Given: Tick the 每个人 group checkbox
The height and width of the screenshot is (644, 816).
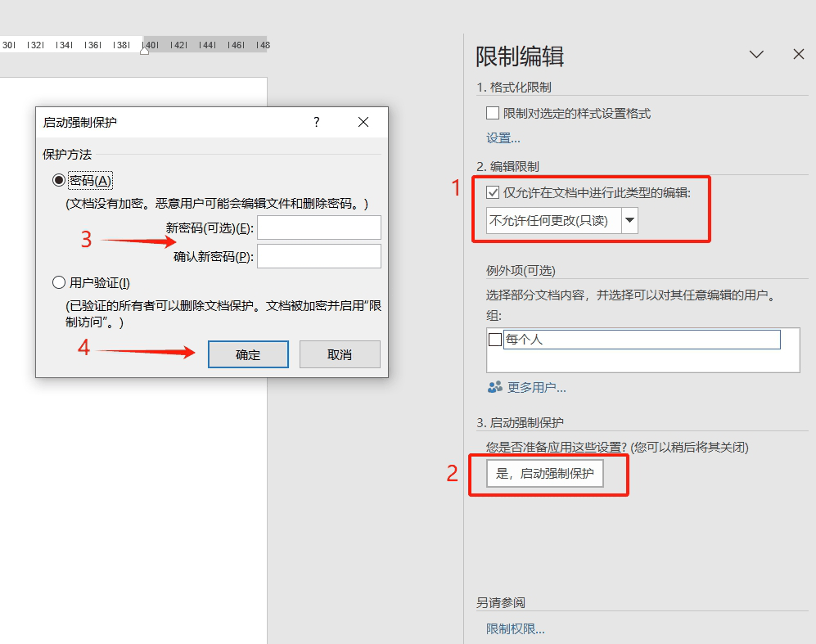Looking at the screenshot, I should 494,340.
